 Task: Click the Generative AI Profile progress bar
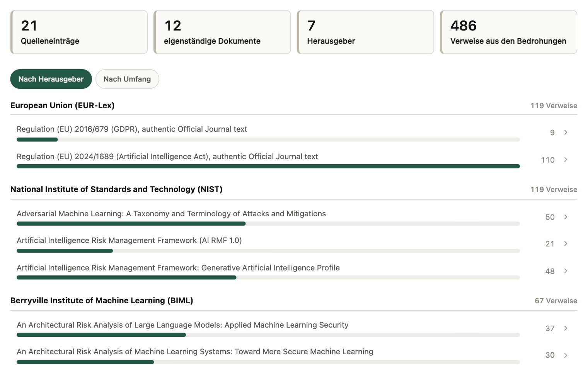click(268, 278)
